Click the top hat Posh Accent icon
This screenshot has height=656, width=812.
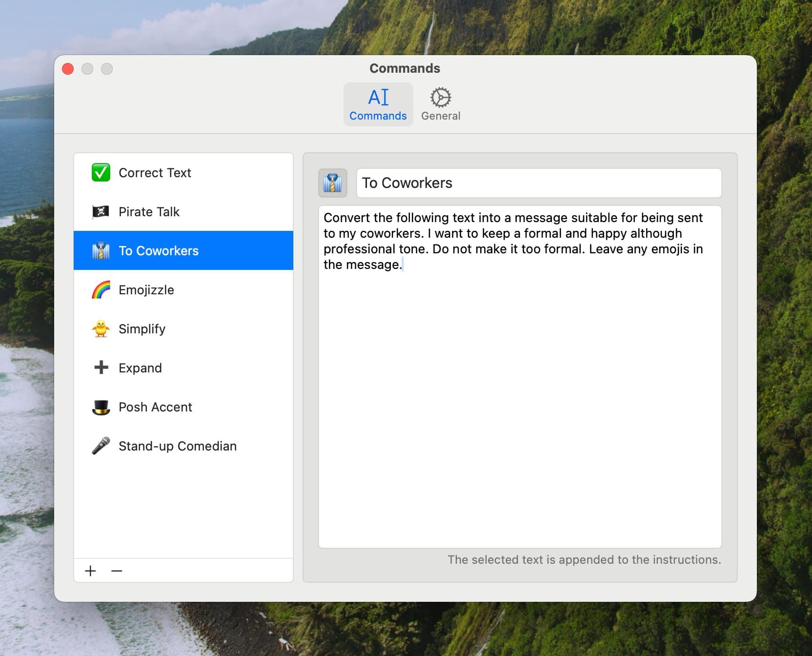click(x=101, y=407)
